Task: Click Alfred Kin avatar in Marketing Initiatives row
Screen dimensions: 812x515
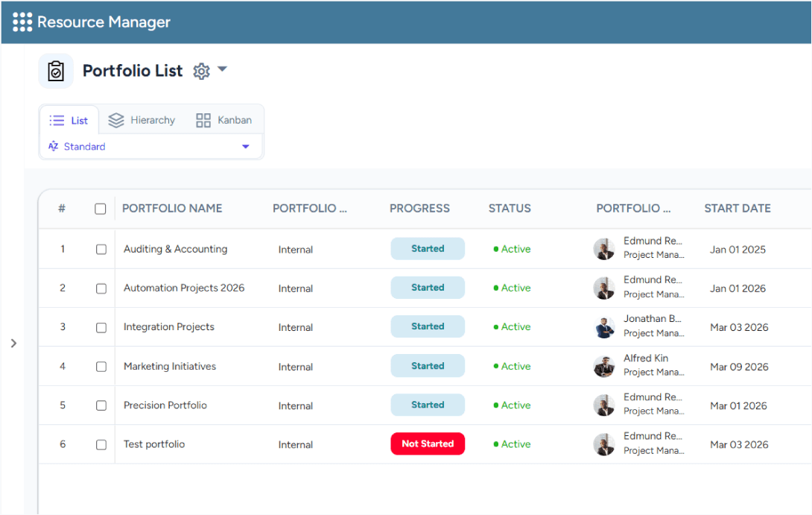Action: (x=604, y=367)
